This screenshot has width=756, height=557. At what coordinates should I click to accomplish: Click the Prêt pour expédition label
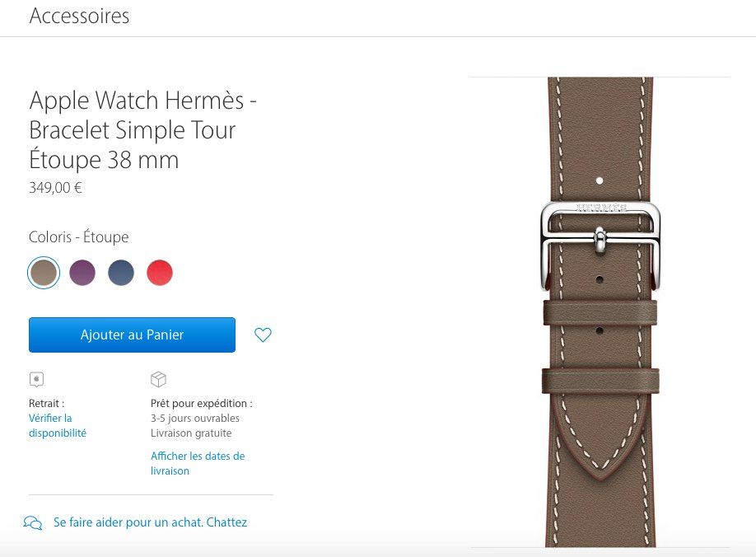click(x=202, y=403)
